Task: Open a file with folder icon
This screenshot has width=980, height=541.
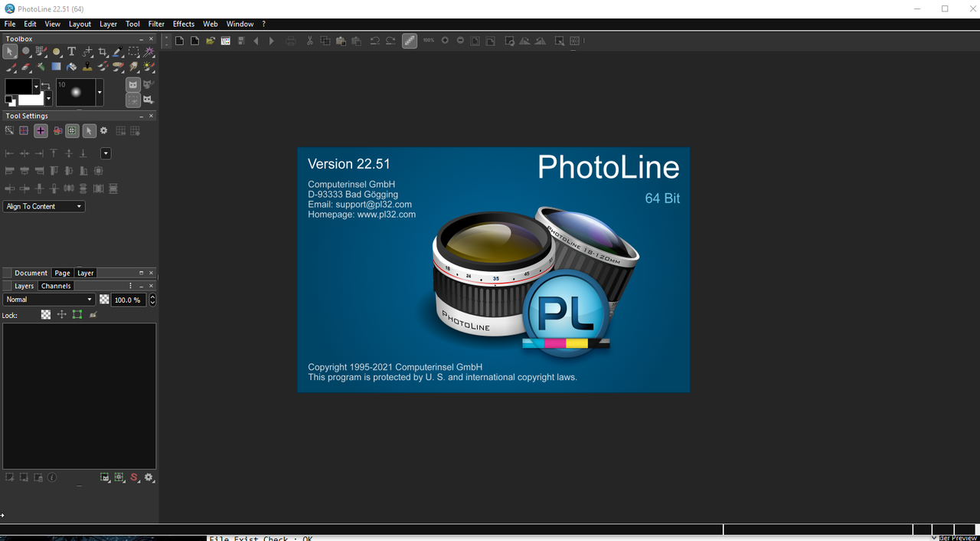Action: coord(210,41)
